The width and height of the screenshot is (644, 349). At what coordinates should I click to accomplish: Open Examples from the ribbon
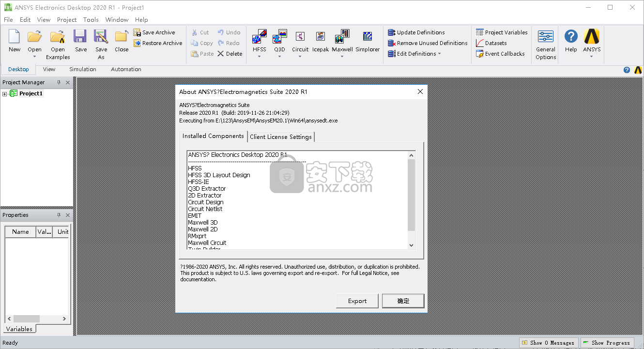pos(58,44)
